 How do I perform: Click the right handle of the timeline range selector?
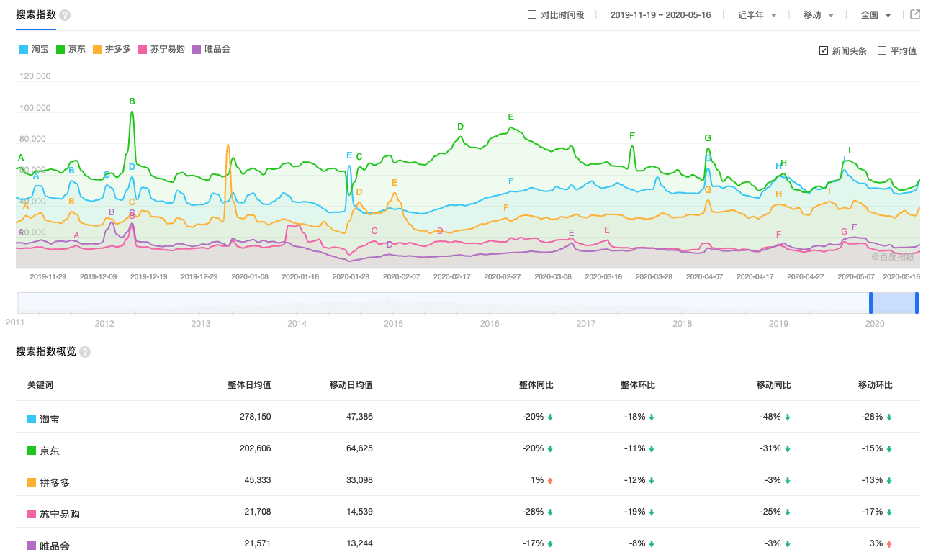(x=917, y=303)
